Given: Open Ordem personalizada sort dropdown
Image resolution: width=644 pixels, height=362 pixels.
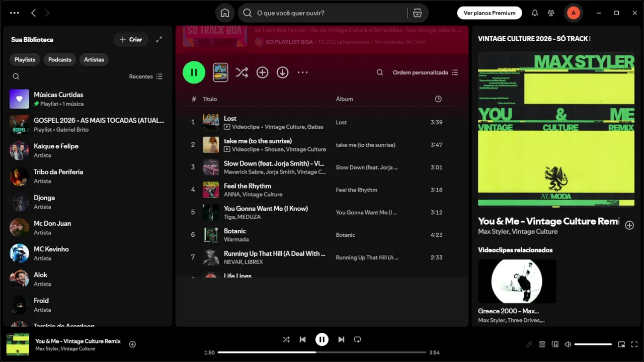Looking at the screenshot, I should pyautogui.click(x=425, y=72).
